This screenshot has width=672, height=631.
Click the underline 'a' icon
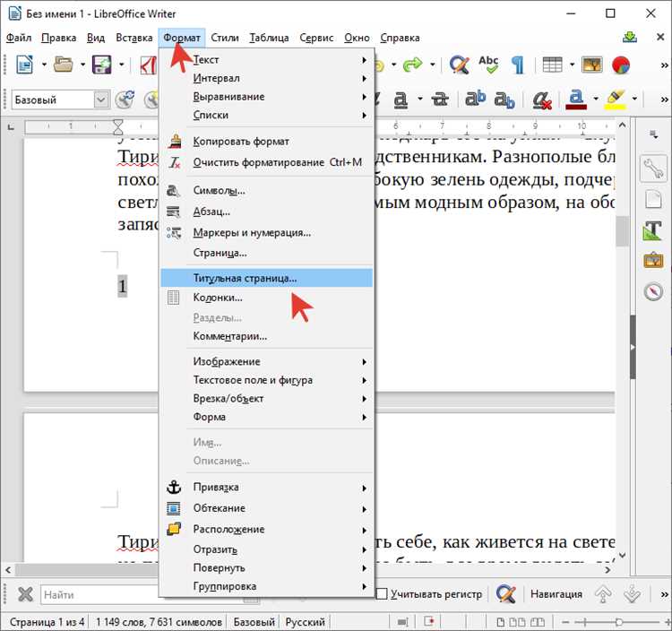tap(401, 99)
